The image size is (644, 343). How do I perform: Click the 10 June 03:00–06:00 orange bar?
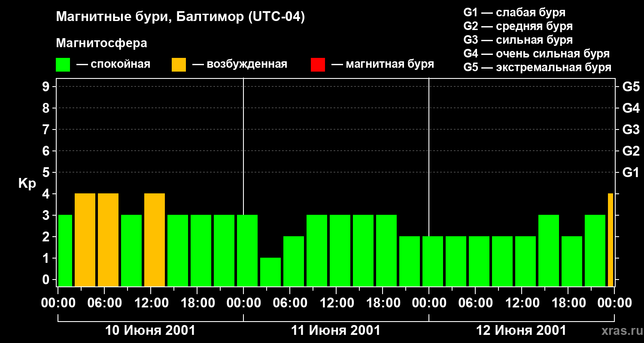pyautogui.click(x=85, y=240)
